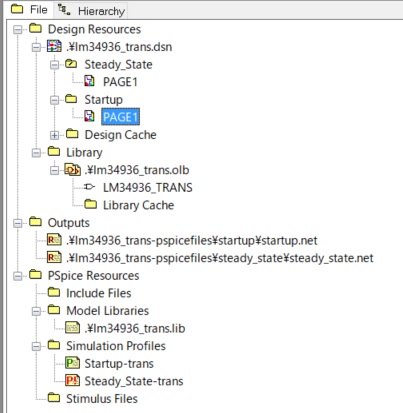Expand the Design Cache folder
403x413 pixels.
click(x=54, y=135)
